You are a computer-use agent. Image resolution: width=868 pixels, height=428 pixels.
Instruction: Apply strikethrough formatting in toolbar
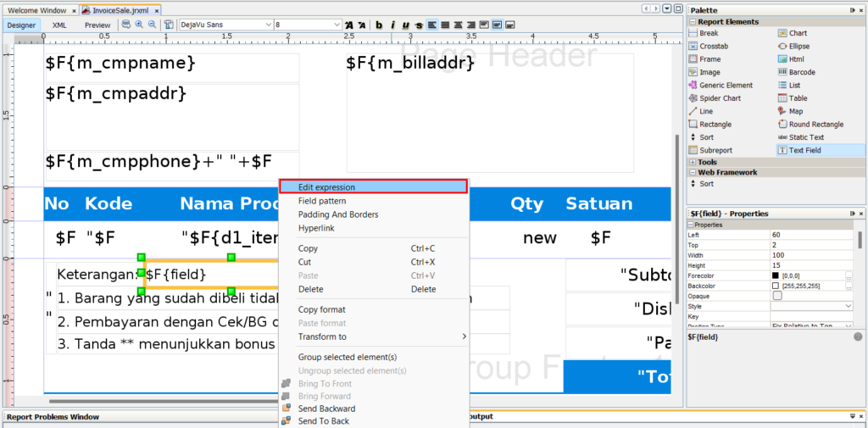tap(418, 25)
